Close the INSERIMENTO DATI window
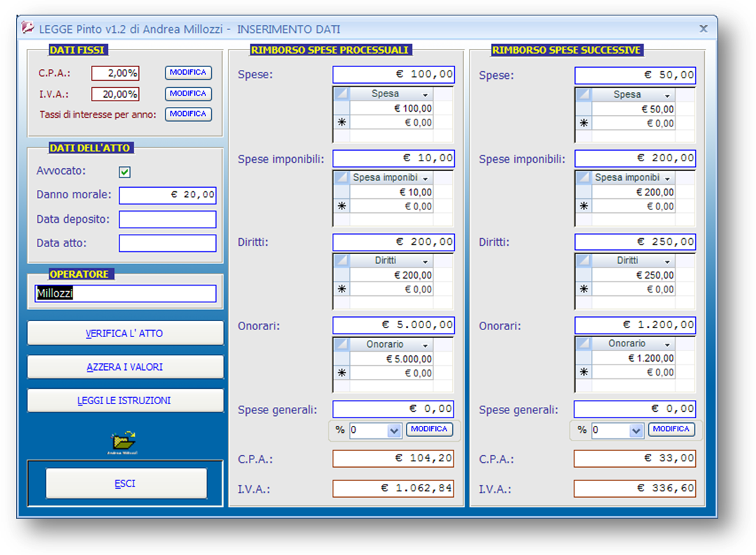Screen dimensions: 756x555 pos(704,29)
